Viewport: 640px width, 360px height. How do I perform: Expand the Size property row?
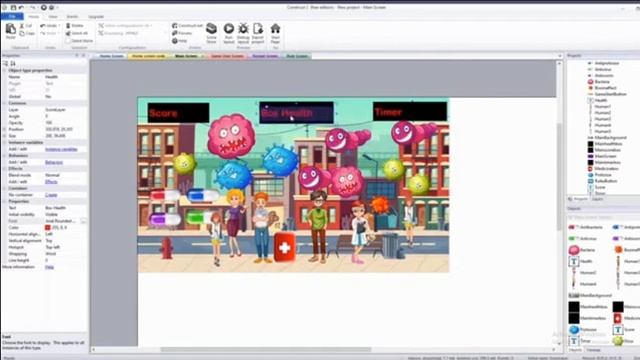point(5,136)
